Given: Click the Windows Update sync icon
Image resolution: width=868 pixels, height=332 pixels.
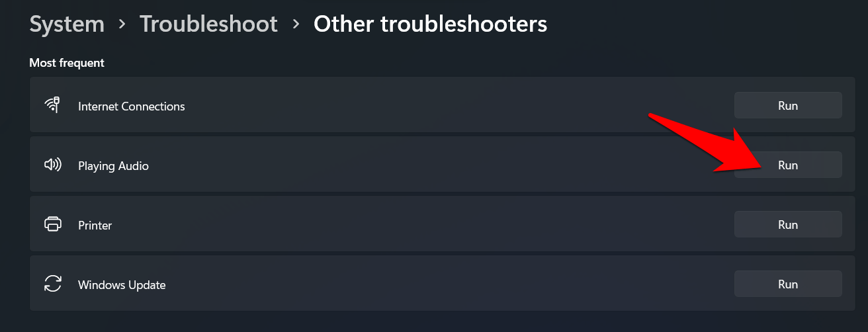Looking at the screenshot, I should point(52,284).
